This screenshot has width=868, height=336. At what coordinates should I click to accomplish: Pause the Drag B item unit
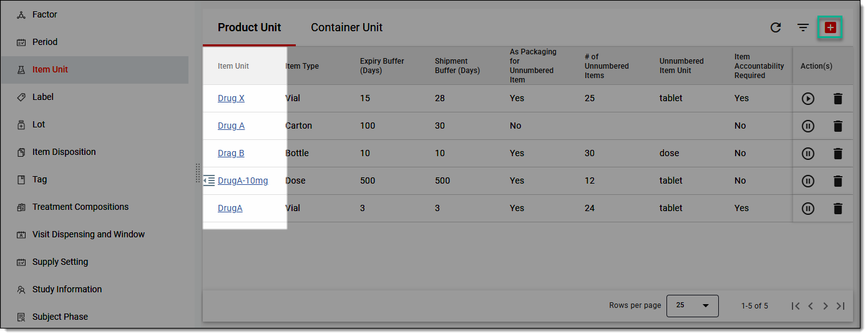point(808,154)
